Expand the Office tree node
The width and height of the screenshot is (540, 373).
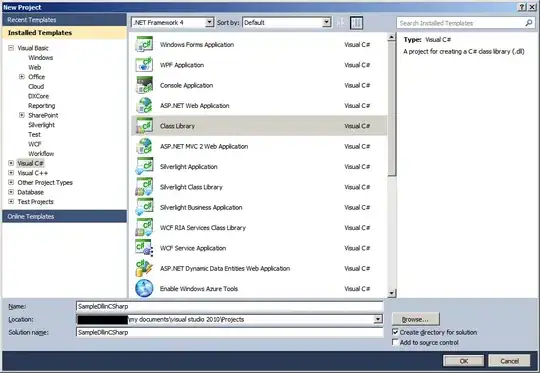[22, 76]
